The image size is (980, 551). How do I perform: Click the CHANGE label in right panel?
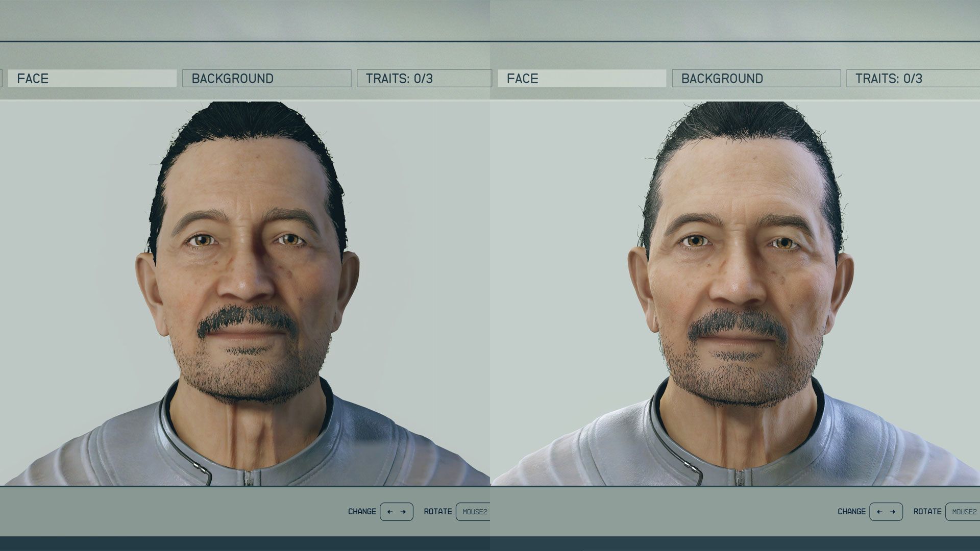point(851,512)
